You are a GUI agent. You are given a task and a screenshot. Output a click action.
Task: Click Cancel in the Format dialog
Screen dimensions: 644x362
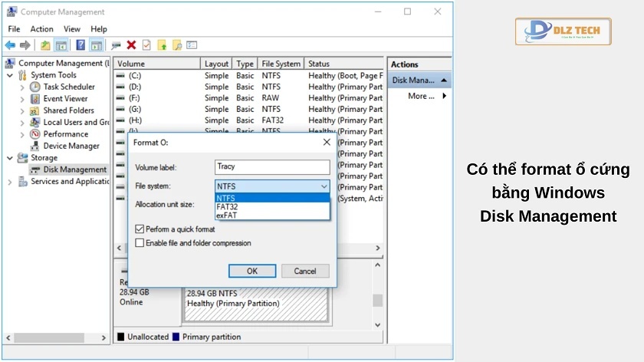pos(304,271)
